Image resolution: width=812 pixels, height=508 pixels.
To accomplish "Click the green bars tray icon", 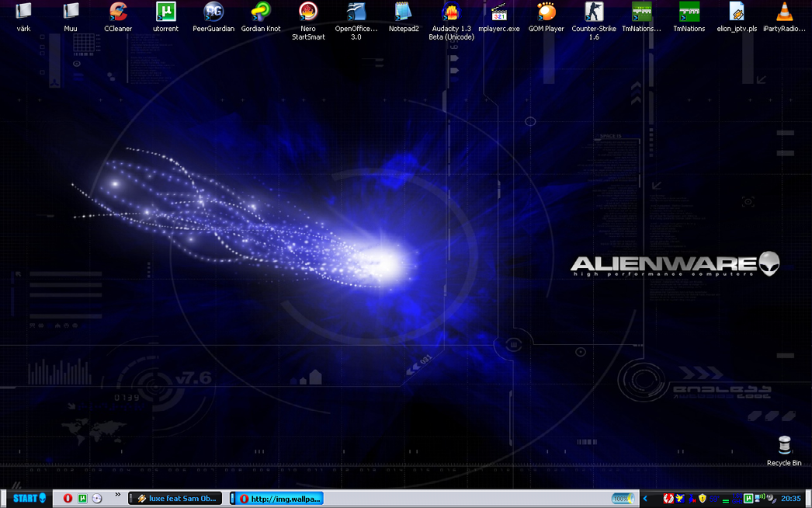I will click(726, 500).
